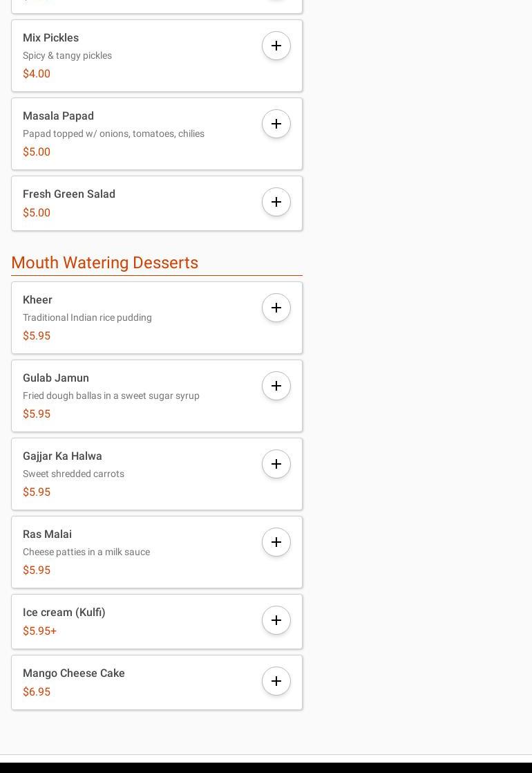The width and height of the screenshot is (532, 773).
Task: Select Ras Malai description text
Action: 86,552
